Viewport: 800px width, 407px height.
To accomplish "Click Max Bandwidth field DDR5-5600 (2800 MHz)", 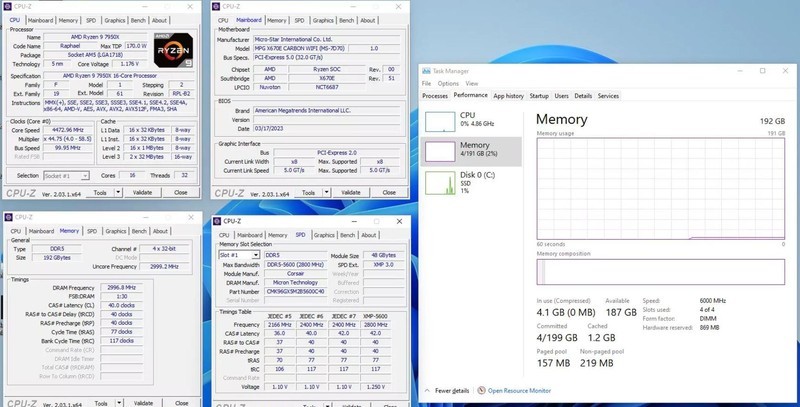I will pyautogui.click(x=296, y=265).
